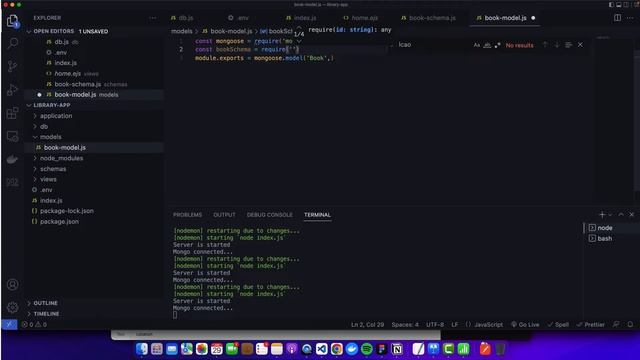Open Figma from the Dock
The height and width of the screenshot is (360, 640).
[x=382, y=349]
